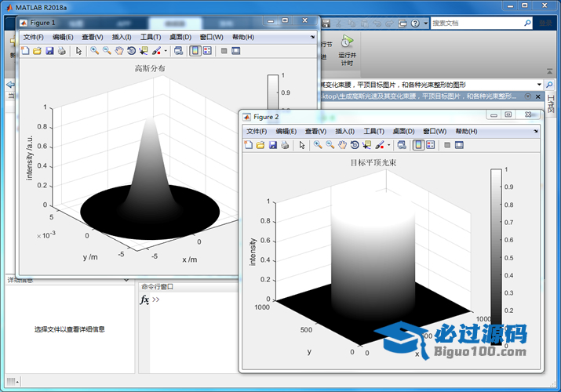Open 桌面(D) menu in Figure 2
Image resolution: width=561 pixels, height=392 pixels.
(403, 131)
